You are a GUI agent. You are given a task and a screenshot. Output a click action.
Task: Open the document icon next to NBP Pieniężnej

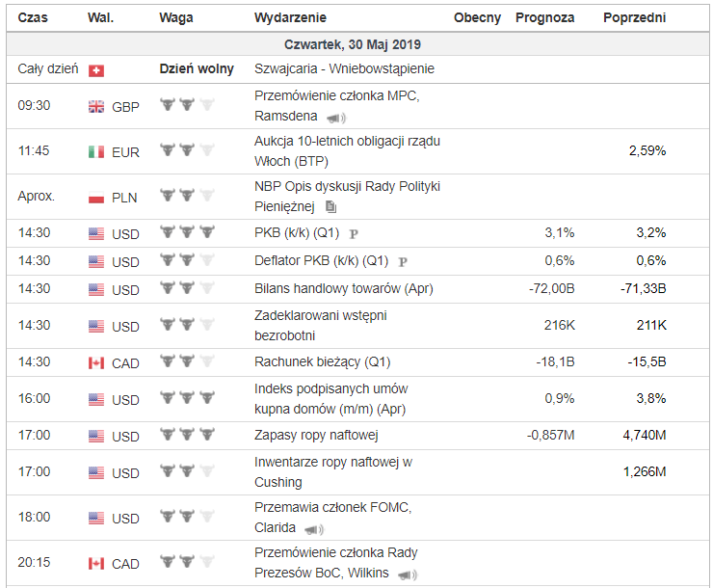tap(331, 206)
